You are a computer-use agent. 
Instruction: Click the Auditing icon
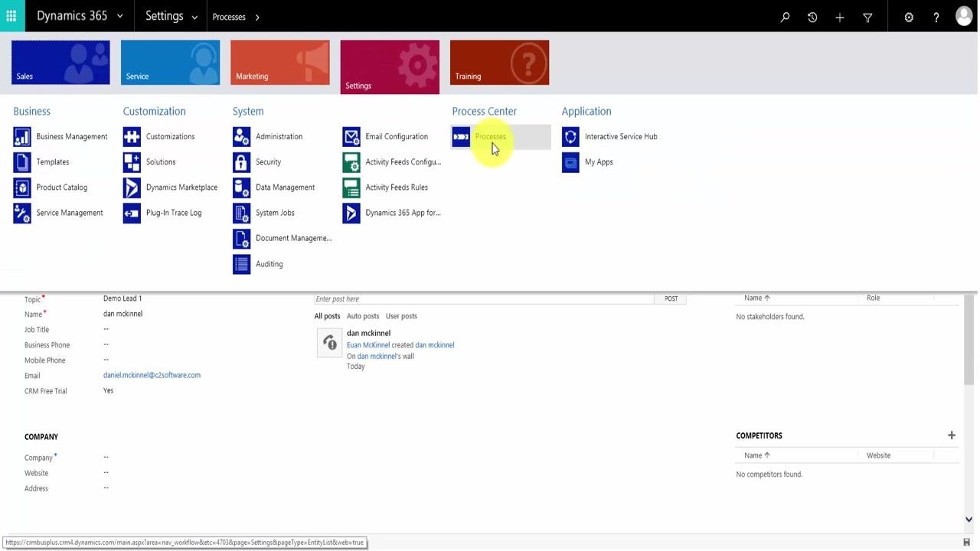coord(241,264)
